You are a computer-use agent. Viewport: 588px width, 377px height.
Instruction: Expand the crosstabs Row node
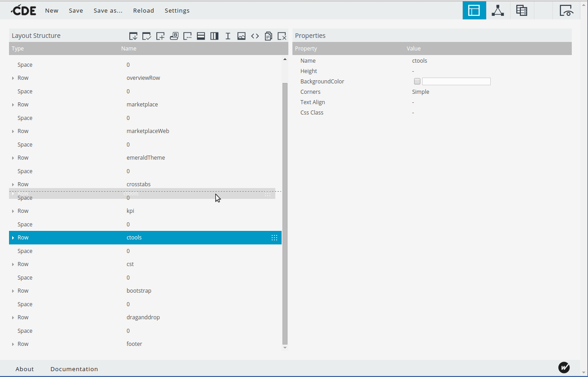pyautogui.click(x=13, y=184)
